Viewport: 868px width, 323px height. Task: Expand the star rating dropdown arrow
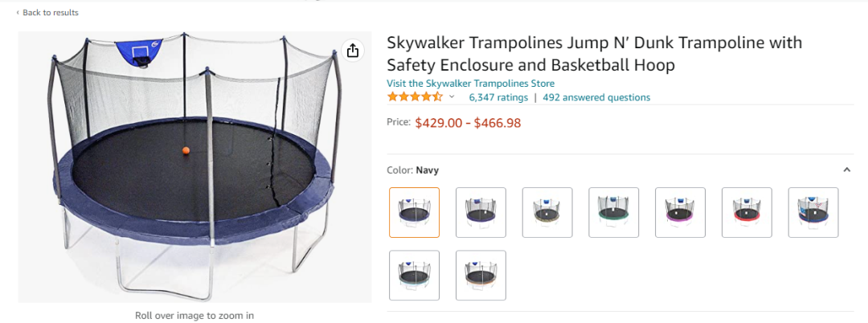click(x=452, y=97)
